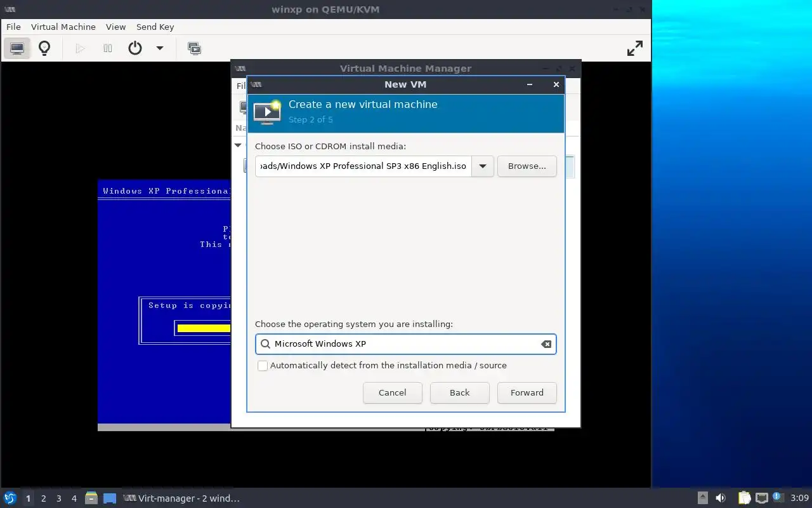This screenshot has width=812, height=508.
Task: Click the 3:09 clock in taskbar
Action: 800,498
